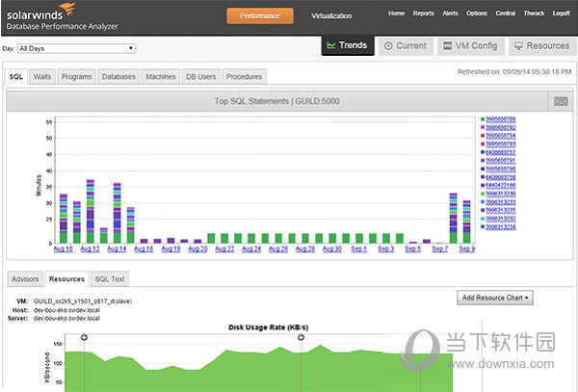Open the Resources view next to VM Config
The image size is (578, 392).
(x=542, y=46)
